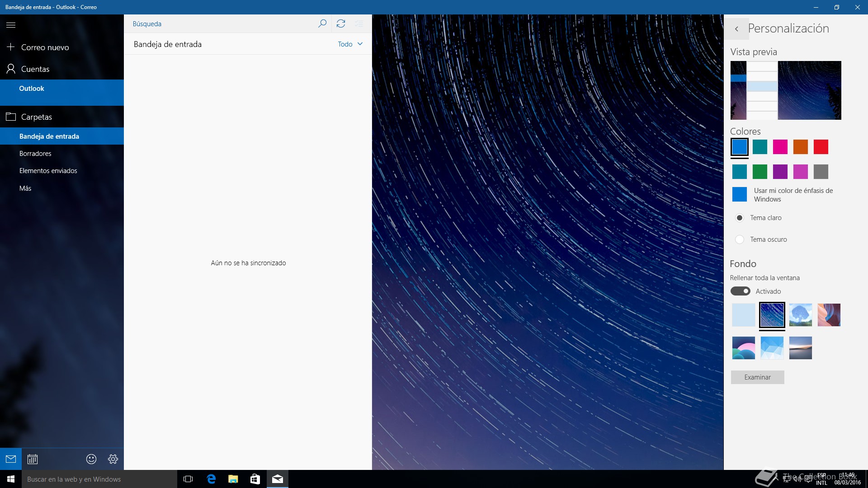Pick the cyan-blue swatch in the second row

[740, 172]
